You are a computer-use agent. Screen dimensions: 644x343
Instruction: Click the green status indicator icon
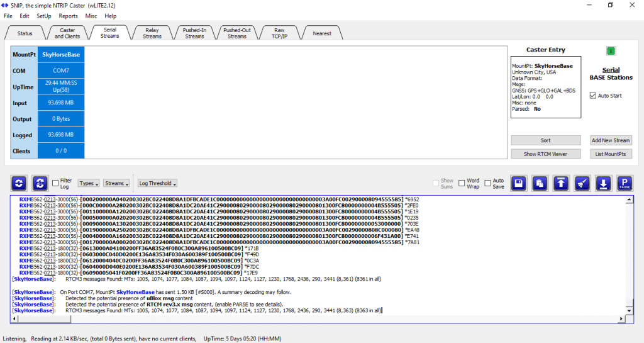611,51
